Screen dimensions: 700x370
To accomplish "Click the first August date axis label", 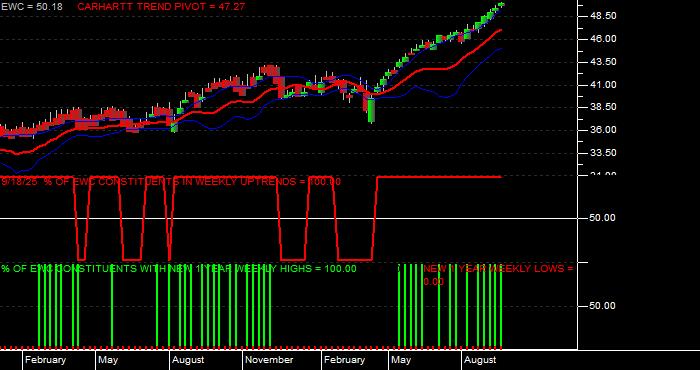I will pyautogui.click(x=188, y=360).
